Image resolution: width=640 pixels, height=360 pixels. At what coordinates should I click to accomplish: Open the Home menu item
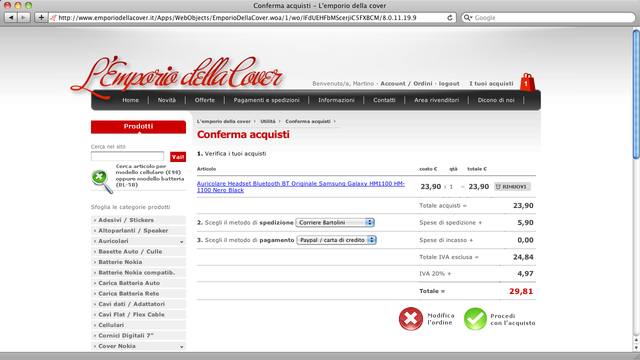131,100
